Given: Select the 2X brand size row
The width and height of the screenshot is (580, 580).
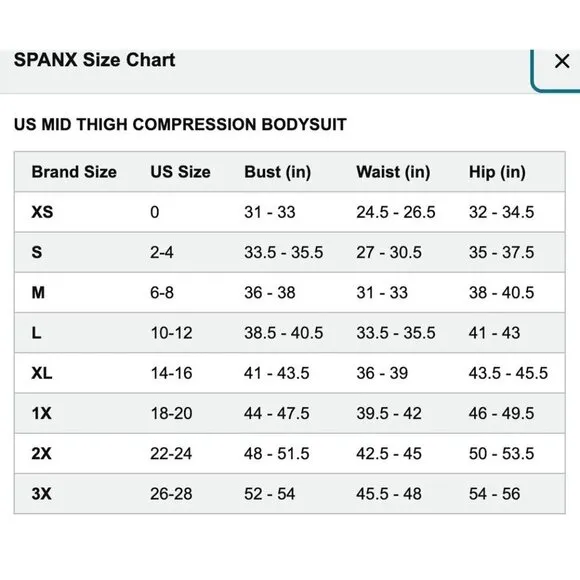Looking at the screenshot, I should pyautogui.click(x=290, y=453).
